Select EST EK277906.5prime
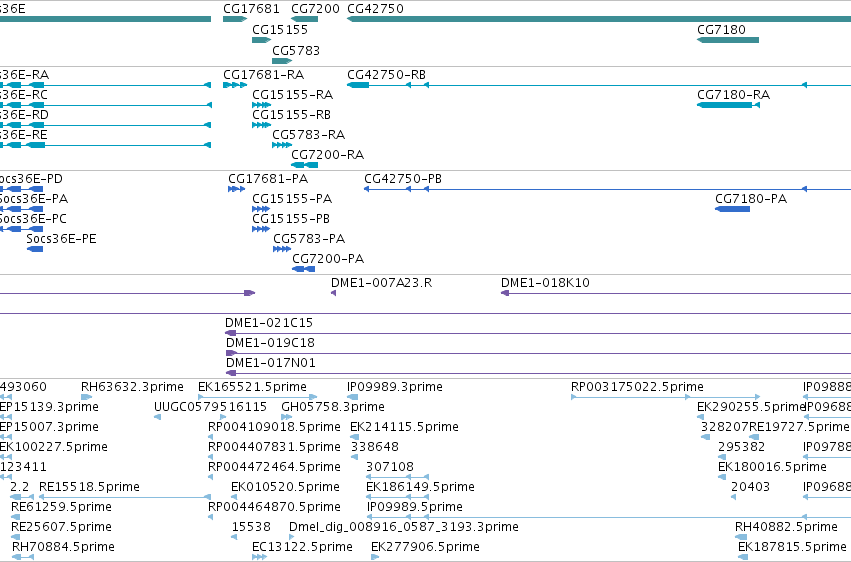This screenshot has width=851, height=562. (x=375, y=557)
